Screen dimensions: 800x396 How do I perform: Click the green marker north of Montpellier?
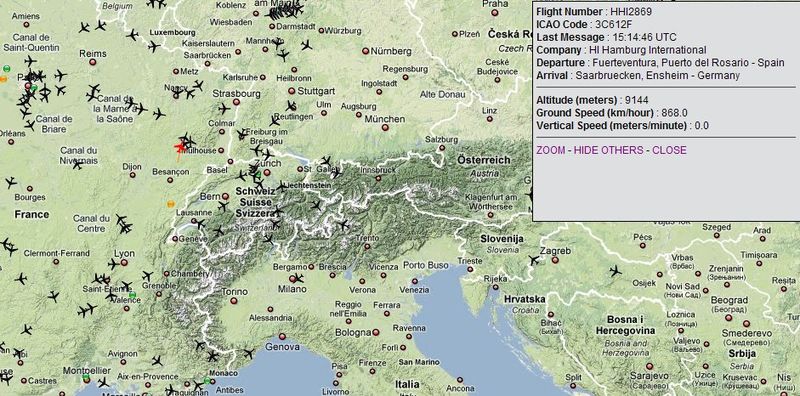86,377
